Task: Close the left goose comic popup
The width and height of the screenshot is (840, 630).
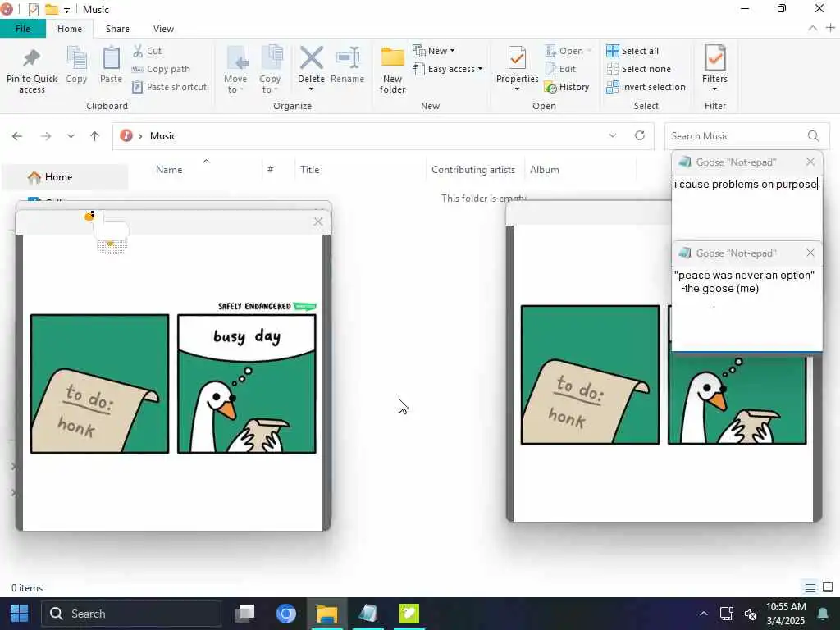Action: pos(318,221)
